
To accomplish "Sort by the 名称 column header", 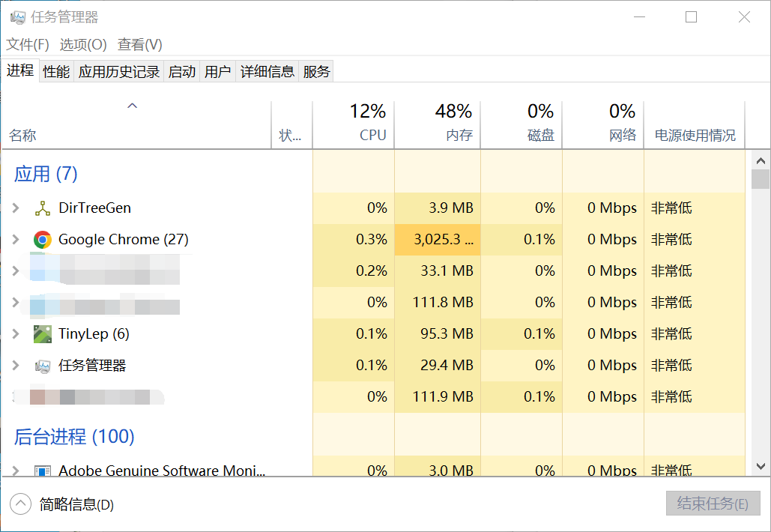I will tap(136, 125).
